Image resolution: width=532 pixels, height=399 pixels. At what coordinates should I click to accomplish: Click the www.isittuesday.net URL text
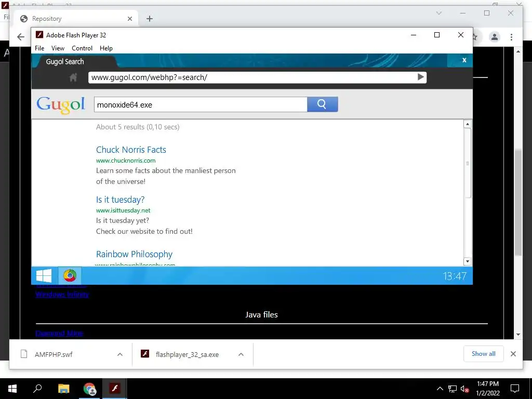[123, 210]
